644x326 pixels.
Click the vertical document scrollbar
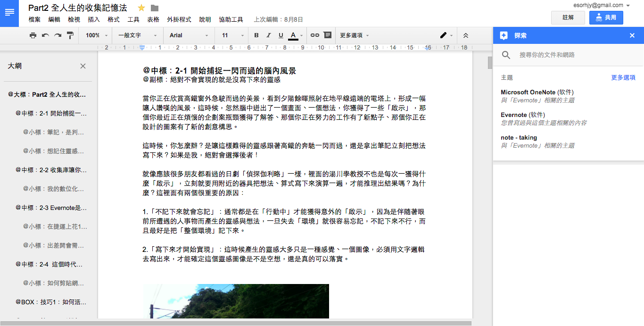pos(490,63)
